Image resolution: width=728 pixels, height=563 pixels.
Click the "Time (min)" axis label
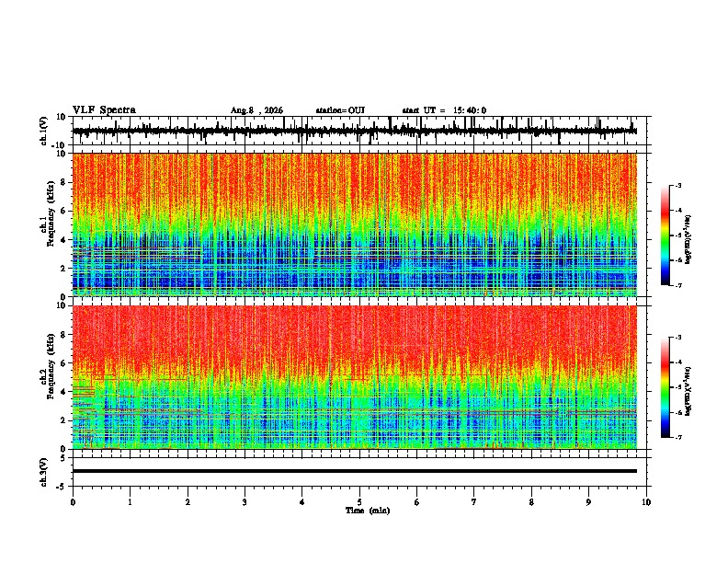[368, 511]
